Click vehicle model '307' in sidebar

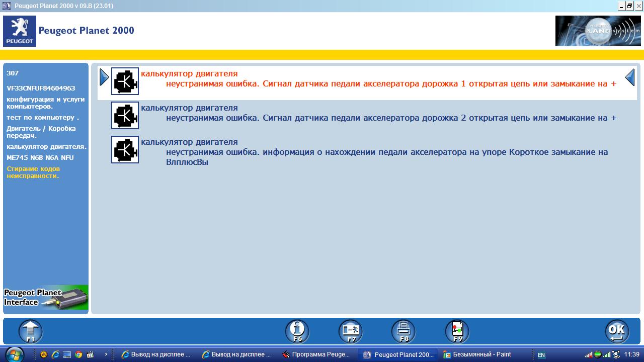(x=13, y=73)
